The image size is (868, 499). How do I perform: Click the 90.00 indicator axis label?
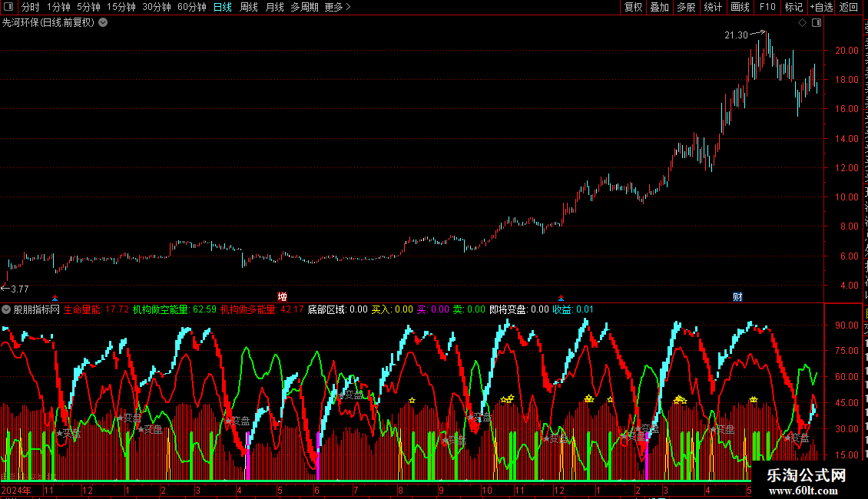coord(846,326)
